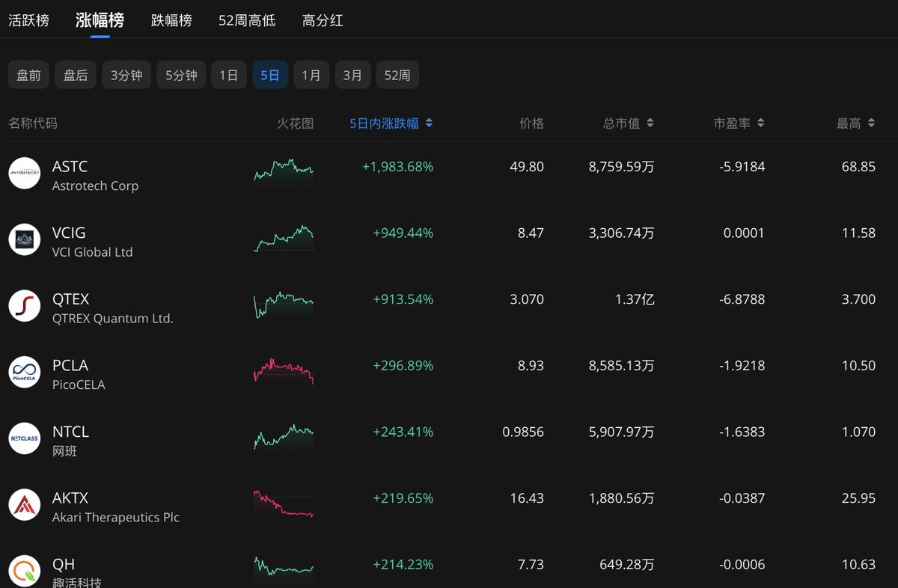View the VCIG sparkline chart
Screen dimensions: 898x588
tap(284, 238)
